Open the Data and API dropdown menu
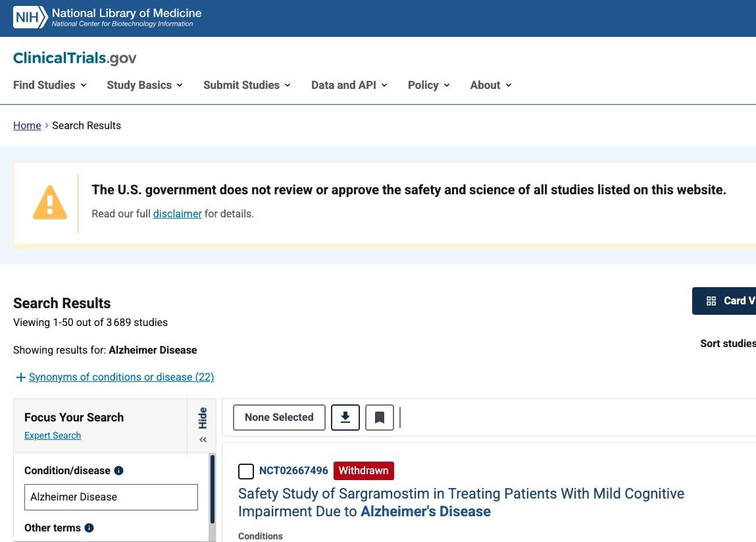The height and width of the screenshot is (542, 756). (349, 85)
